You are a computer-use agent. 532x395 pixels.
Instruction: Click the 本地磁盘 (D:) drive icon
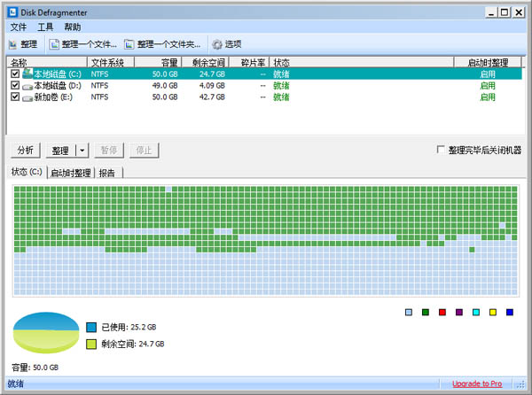click(x=27, y=86)
